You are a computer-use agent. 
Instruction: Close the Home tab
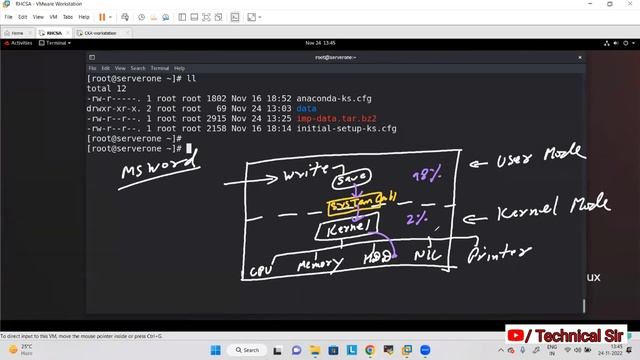tap(30, 33)
